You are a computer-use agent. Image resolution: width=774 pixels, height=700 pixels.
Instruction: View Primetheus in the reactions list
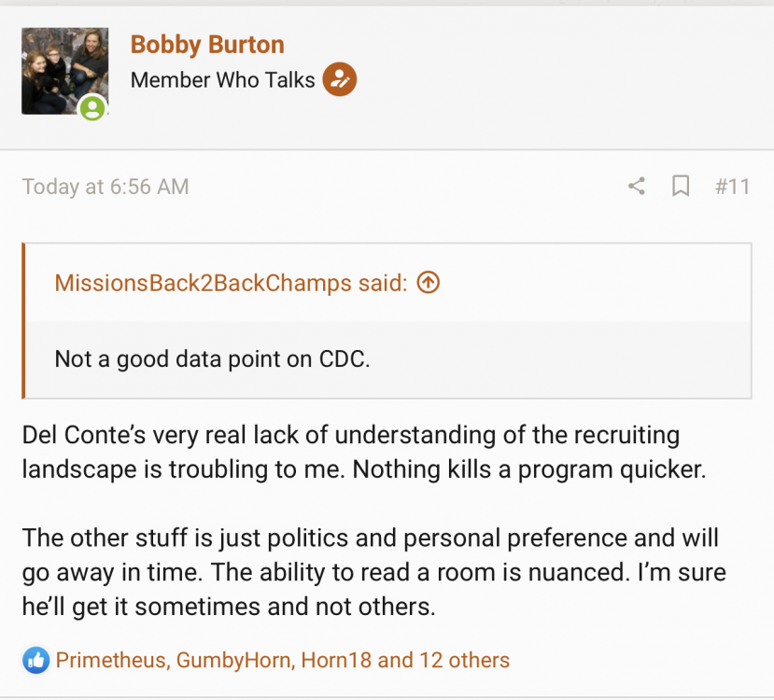pyautogui.click(x=111, y=661)
